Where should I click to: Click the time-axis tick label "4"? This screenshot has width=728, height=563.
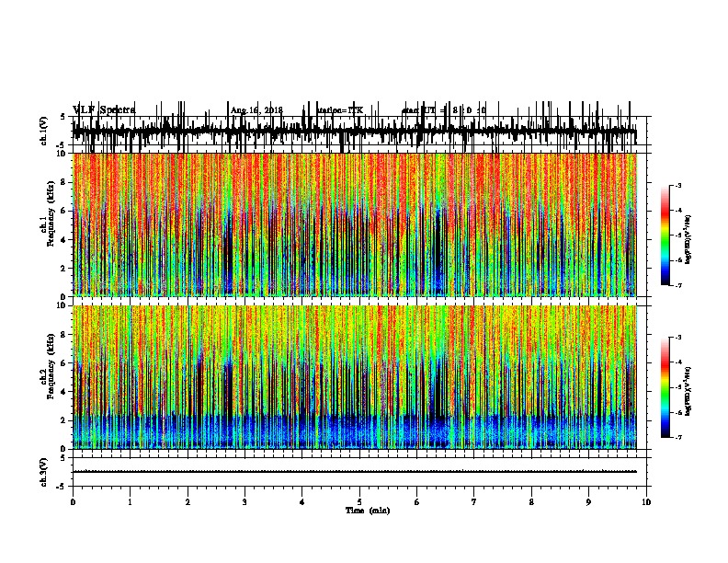(302, 502)
